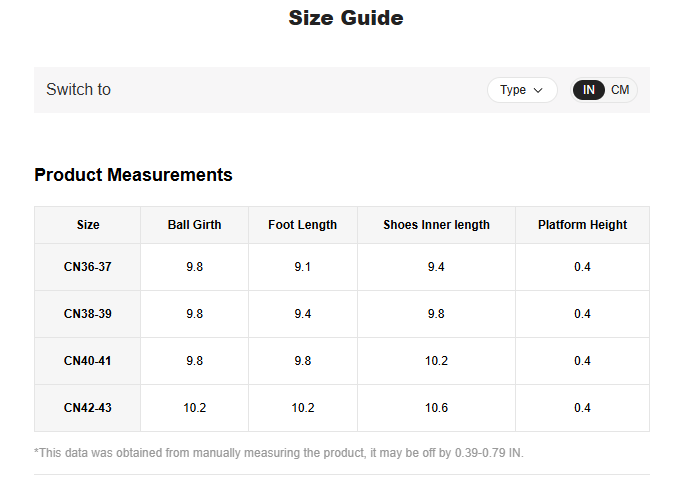Select the CN38-39 size row
This screenshot has height=488, width=695.
click(x=88, y=314)
